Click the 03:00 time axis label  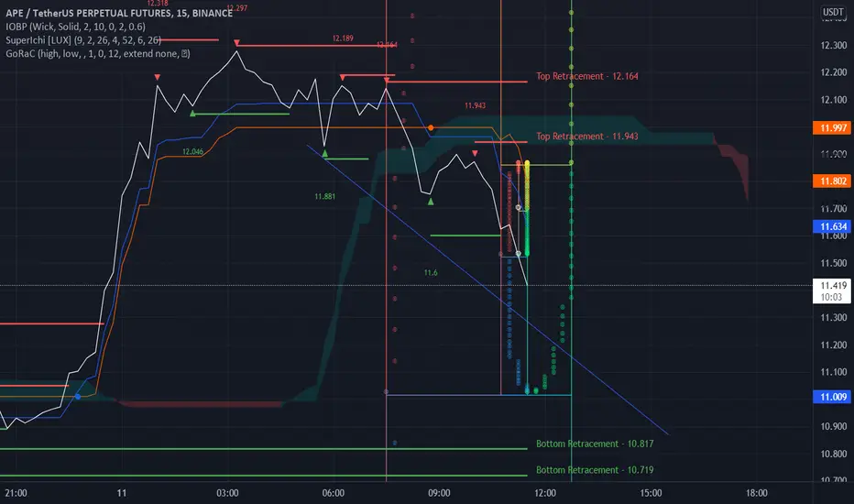[x=227, y=493]
